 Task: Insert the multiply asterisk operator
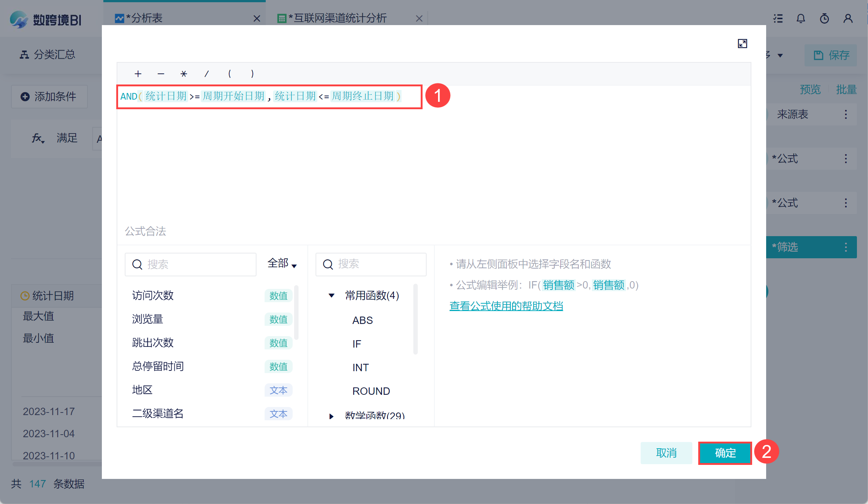pos(183,74)
